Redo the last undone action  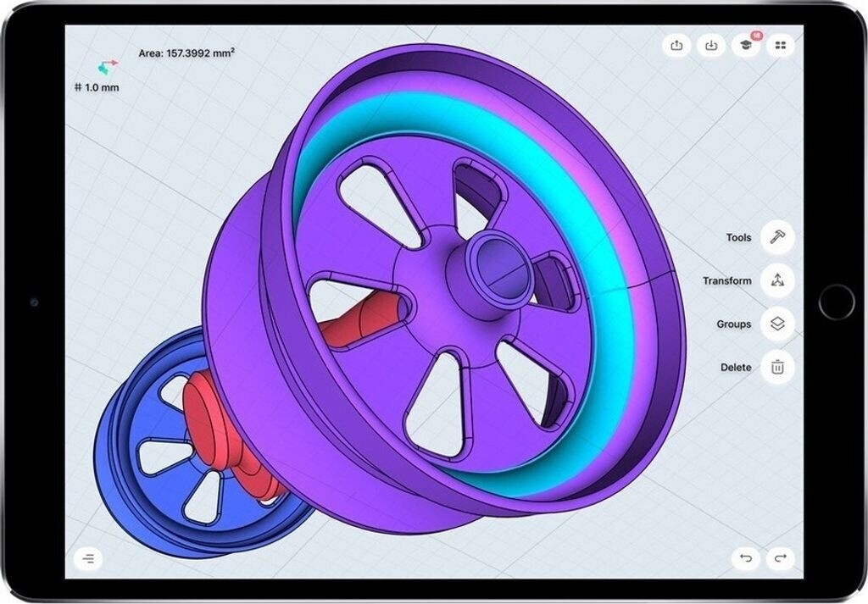point(781,558)
